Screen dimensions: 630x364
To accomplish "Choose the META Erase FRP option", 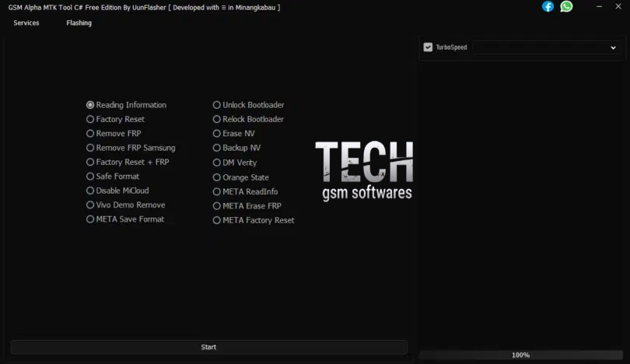I will click(247, 205).
